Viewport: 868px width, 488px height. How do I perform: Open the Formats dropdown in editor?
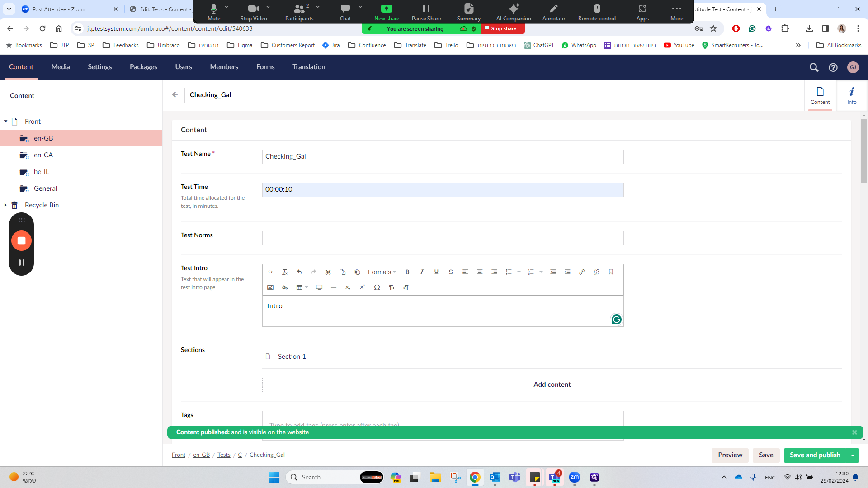point(382,272)
